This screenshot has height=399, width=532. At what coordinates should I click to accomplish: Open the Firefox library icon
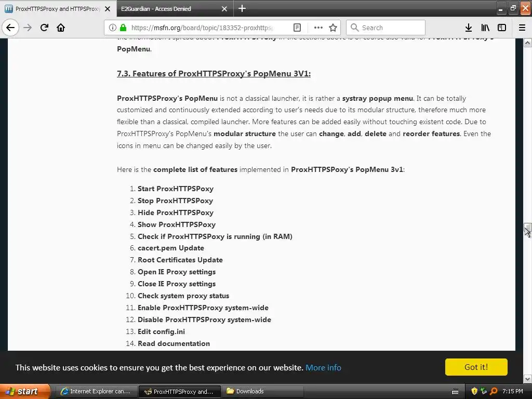point(485,28)
